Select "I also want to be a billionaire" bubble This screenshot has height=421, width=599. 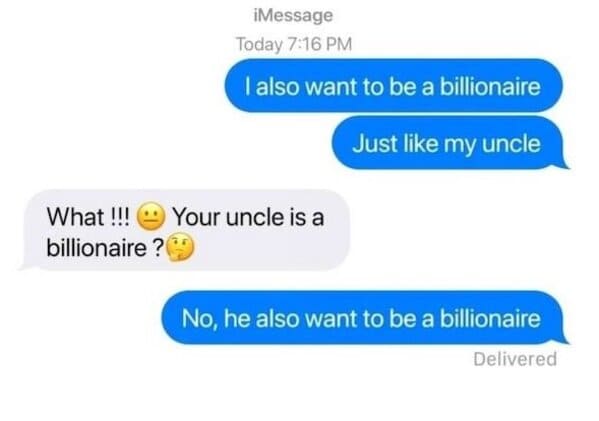(393, 86)
